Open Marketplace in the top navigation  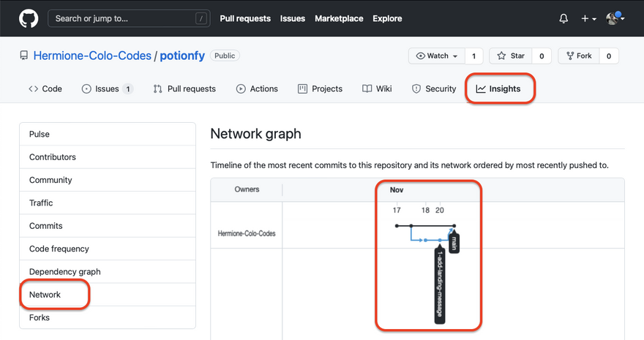point(339,18)
